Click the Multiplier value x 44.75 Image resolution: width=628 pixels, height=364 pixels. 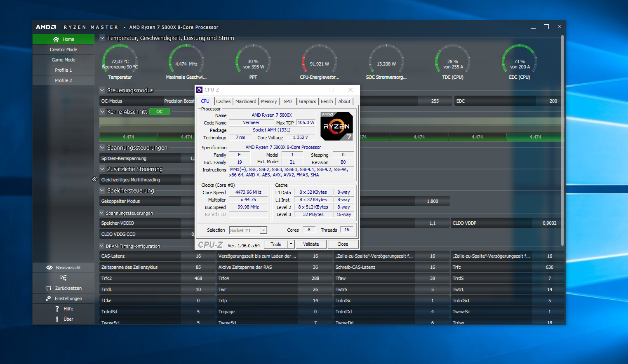[x=249, y=200]
